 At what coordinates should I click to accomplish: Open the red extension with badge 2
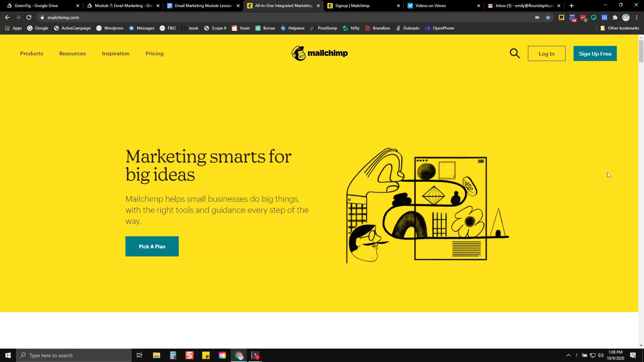click(x=583, y=18)
